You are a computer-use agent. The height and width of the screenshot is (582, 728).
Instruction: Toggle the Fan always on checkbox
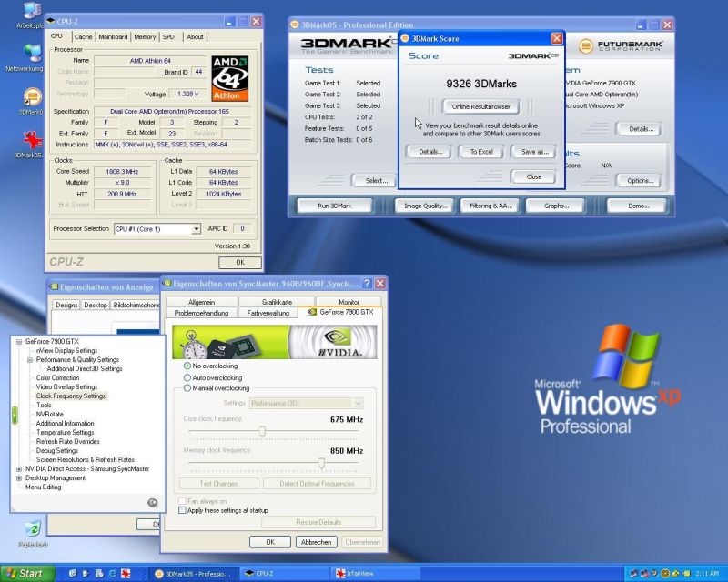183,501
